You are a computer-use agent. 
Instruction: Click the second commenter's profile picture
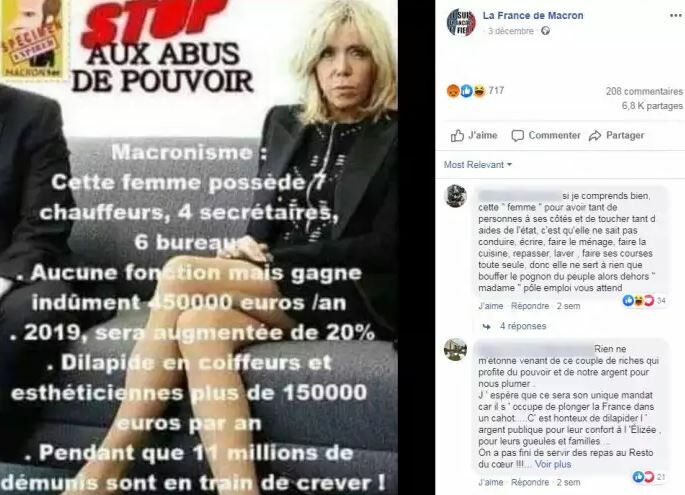pos(455,350)
